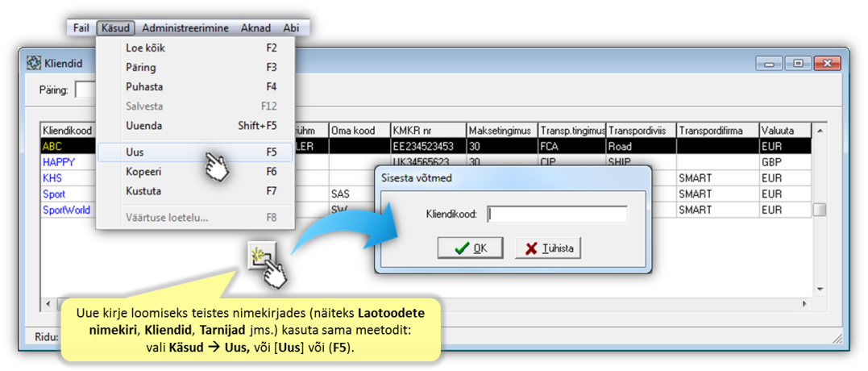Click the Valuuta column header
The width and height of the screenshot is (868, 371).
(x=785, y=131)
